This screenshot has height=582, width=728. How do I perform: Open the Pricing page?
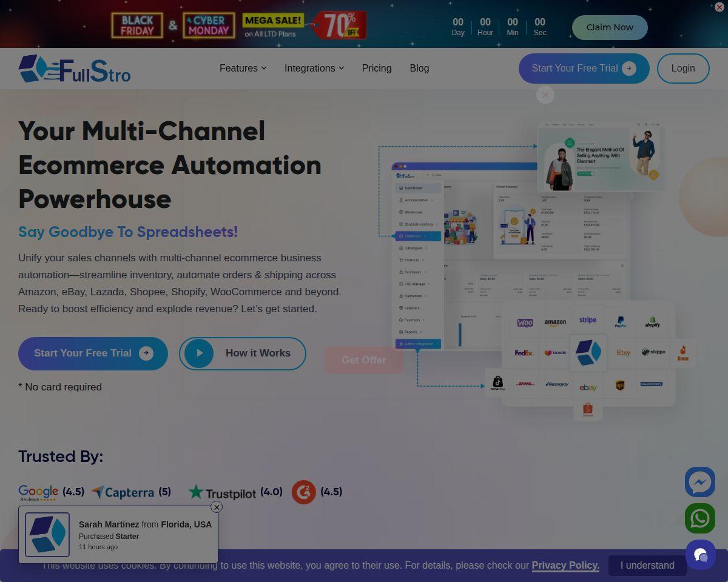coord(377,68)
